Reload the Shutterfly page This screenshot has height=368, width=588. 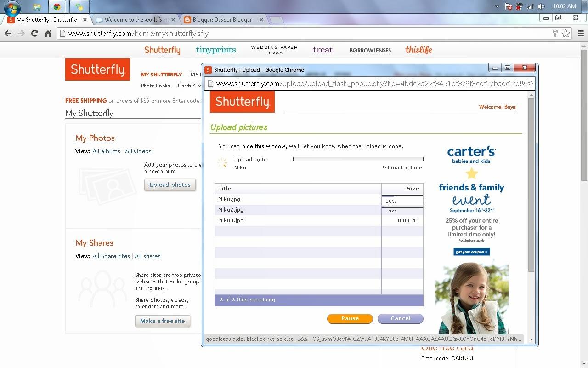click(x=34, y=33)
